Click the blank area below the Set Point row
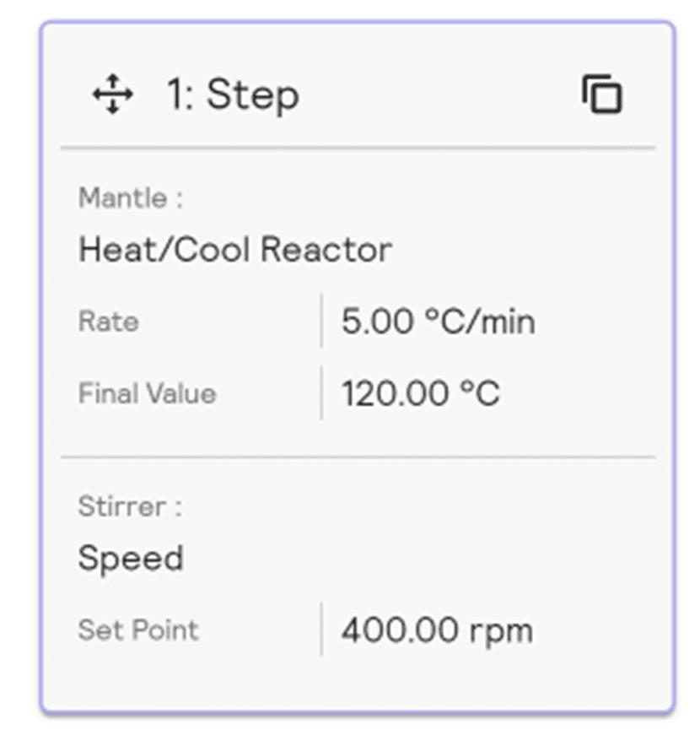Viewport: 700px width, 746px height. pos(358,684)
